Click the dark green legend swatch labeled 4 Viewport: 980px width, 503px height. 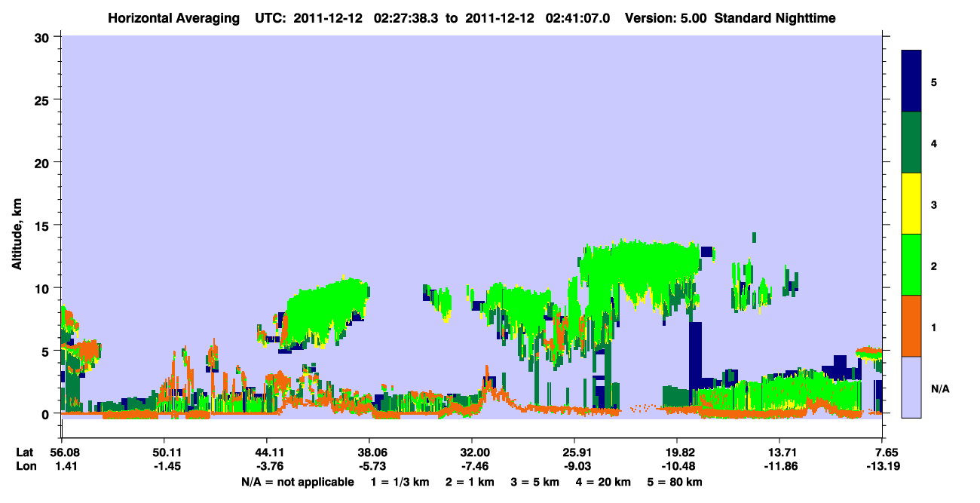point(911,143)
